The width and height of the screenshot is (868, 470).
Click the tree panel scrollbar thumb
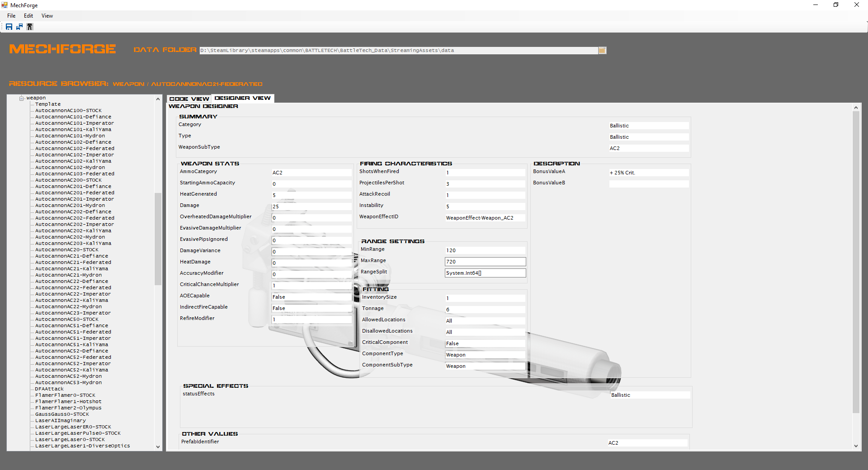pyautogui.click(x=158, y=239)
